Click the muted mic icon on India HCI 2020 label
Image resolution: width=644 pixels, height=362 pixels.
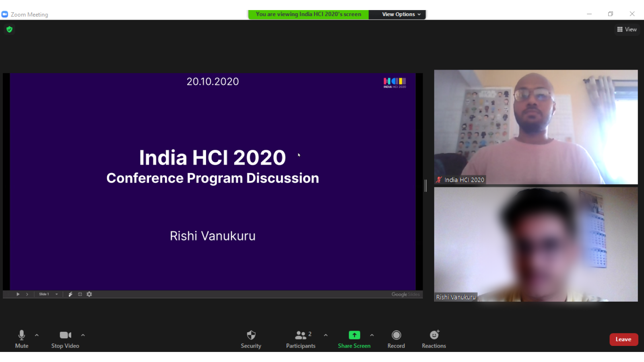[x=439, y=180]
